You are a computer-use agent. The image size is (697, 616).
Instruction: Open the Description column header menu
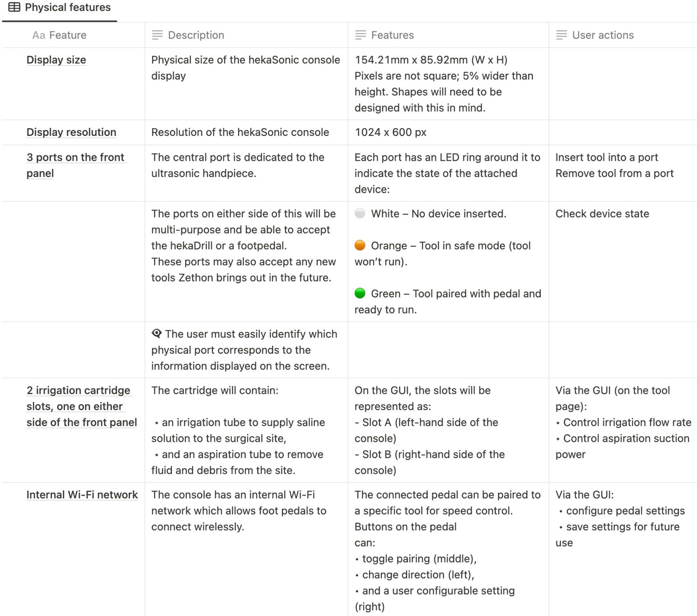[x=196, y=35]
